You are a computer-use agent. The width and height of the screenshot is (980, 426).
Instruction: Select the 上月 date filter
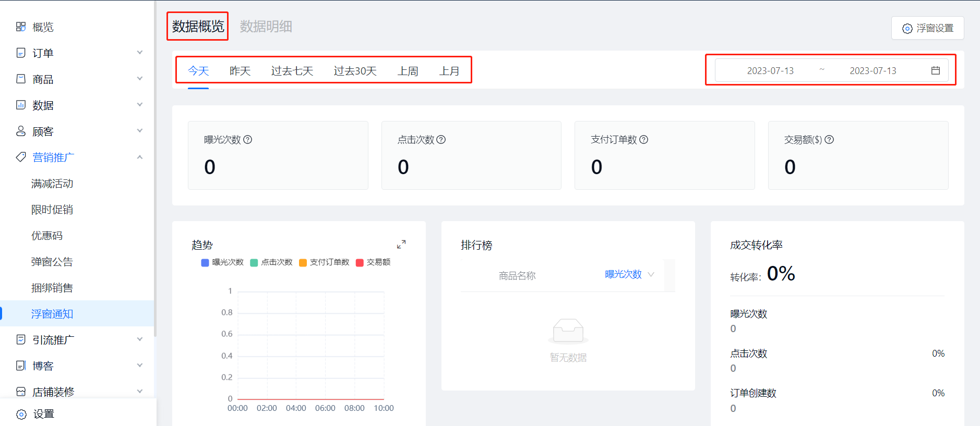449,71
